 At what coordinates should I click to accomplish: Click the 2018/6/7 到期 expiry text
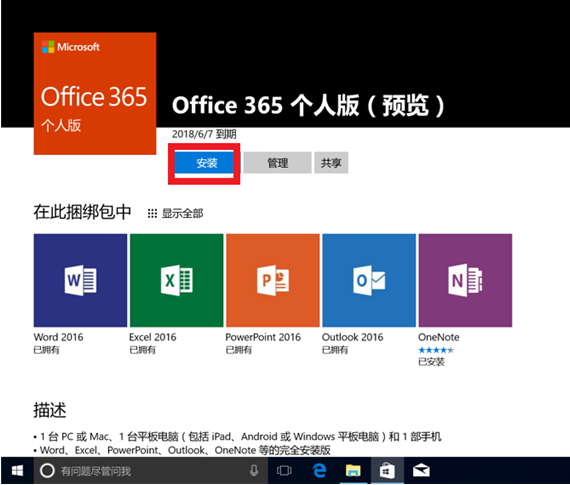tap(204, 134)
